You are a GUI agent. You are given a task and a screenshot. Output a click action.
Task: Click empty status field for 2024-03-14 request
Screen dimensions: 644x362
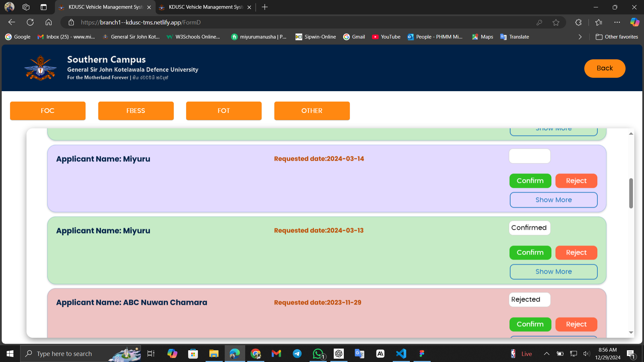pyautogui.click(x=530, y=156)
